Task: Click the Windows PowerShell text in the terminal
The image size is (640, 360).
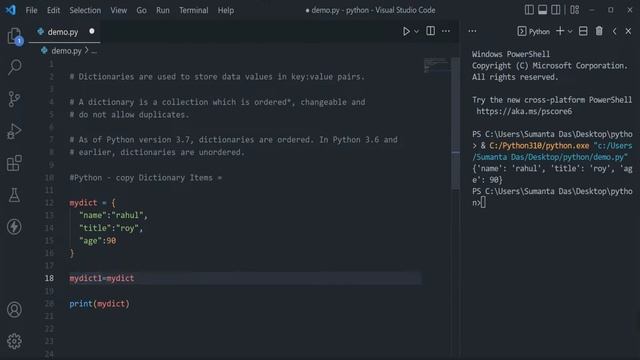Action: [511, 54]
